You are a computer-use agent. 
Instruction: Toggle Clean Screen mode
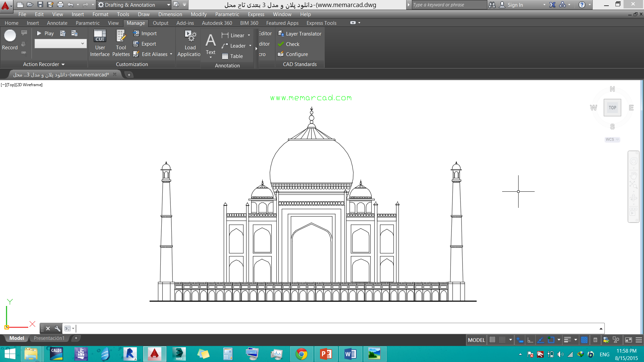(628, 340)
